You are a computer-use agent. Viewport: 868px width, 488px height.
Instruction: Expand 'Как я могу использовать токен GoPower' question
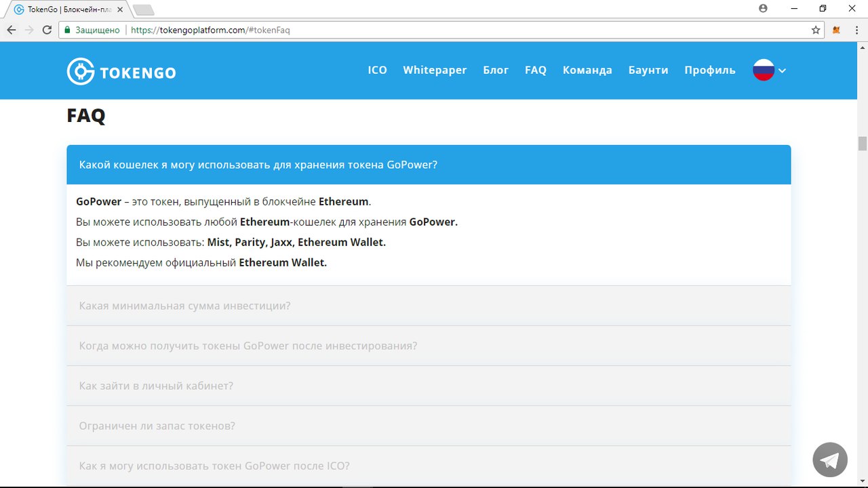[429, 466]
